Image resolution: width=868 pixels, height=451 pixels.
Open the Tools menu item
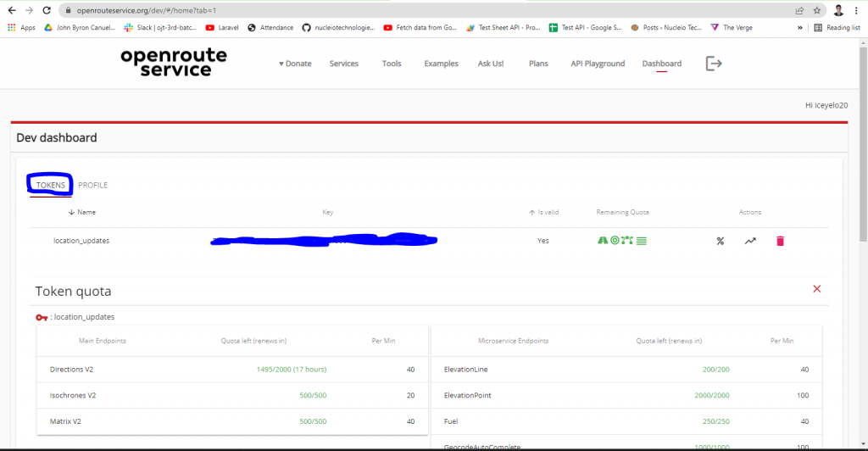392,64
